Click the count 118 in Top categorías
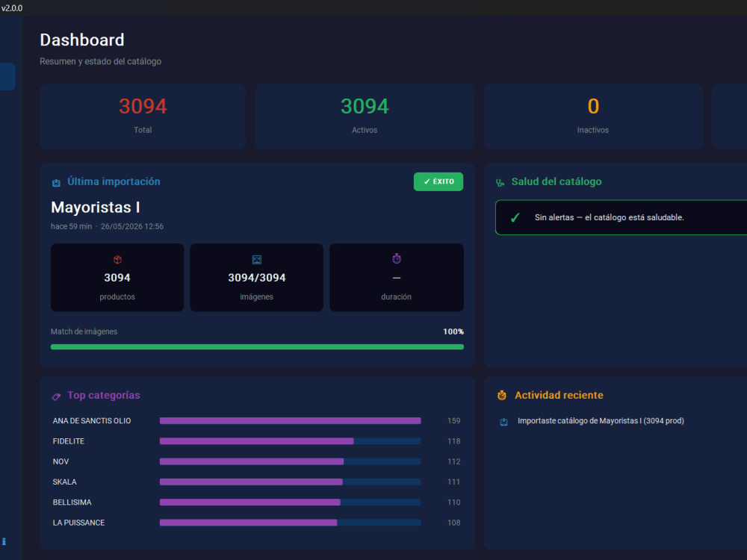 coord(454,441)
